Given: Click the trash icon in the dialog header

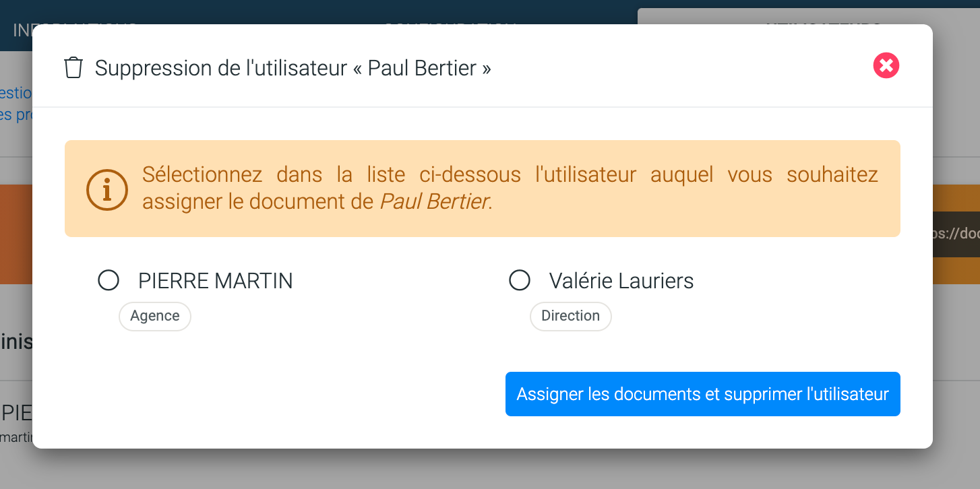Looking at the screenshot, I should (73, 68).
